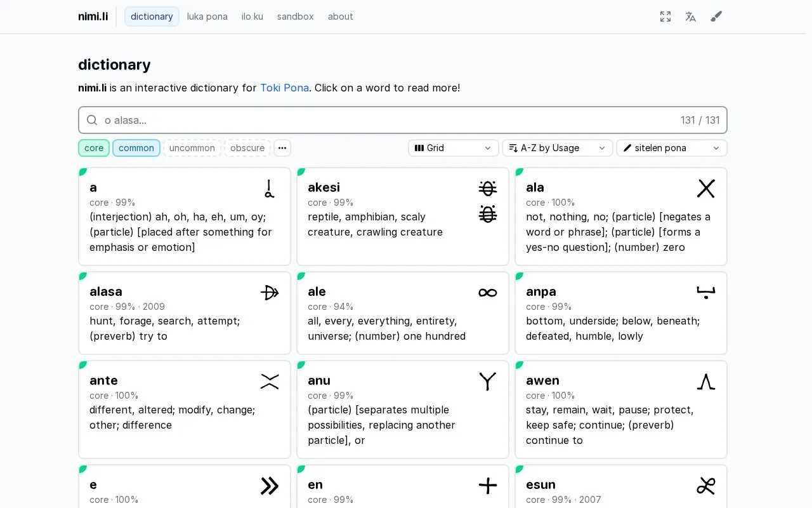This screenshot has width=812, height=508.
Task: Open the Grid view dropdown
Action: (x=454, y=148)
